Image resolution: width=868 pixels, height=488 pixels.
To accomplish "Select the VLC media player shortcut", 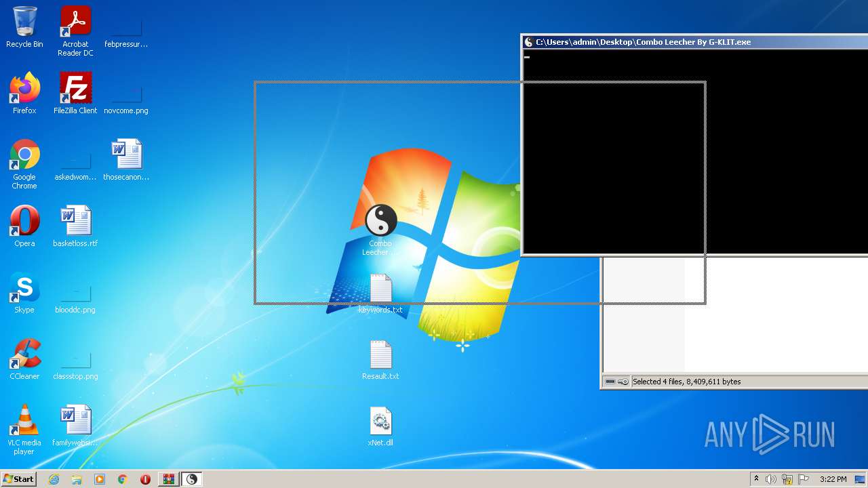I will point(24,430).
